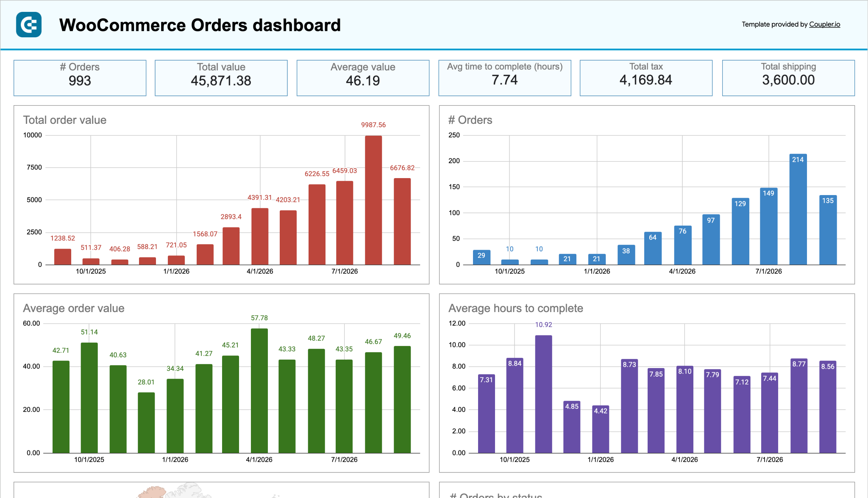Viewport: 868px width, 498px height.
Task: Click the red bar labeled 2893.4
Action: 231,246
